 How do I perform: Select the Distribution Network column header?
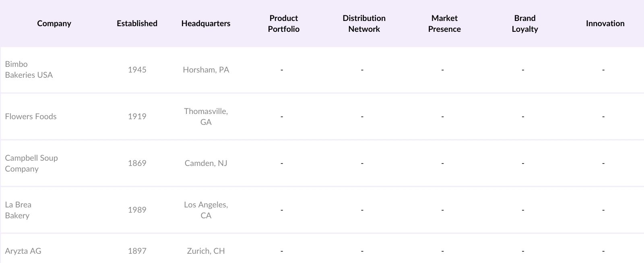point(364,23)
